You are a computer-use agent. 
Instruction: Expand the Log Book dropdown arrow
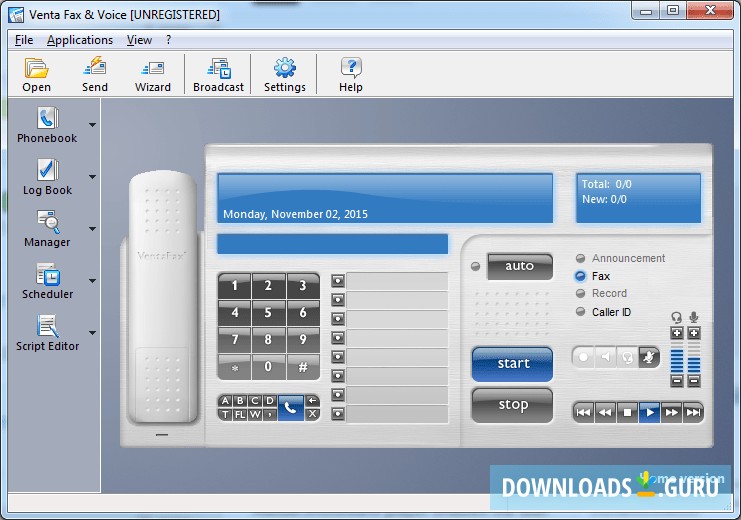pos(93,177)
